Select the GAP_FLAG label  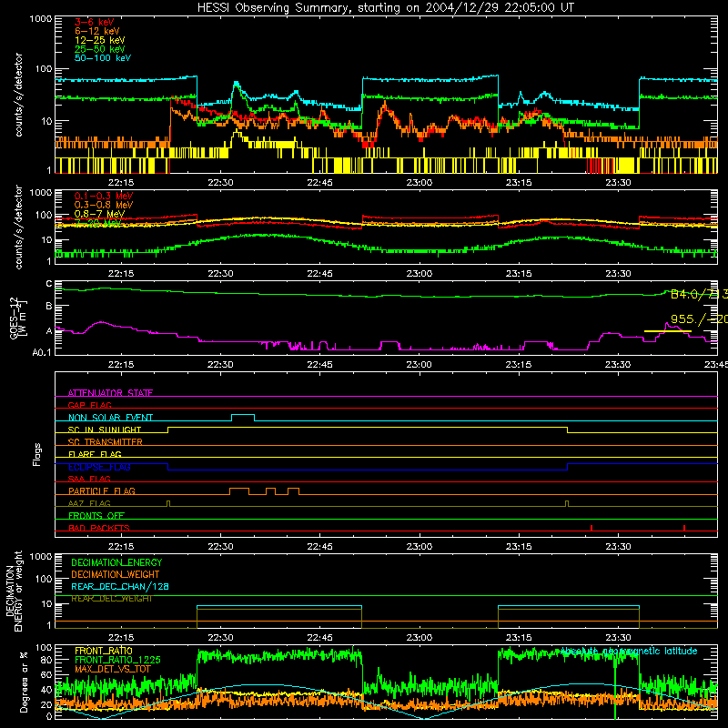(89, 405)
